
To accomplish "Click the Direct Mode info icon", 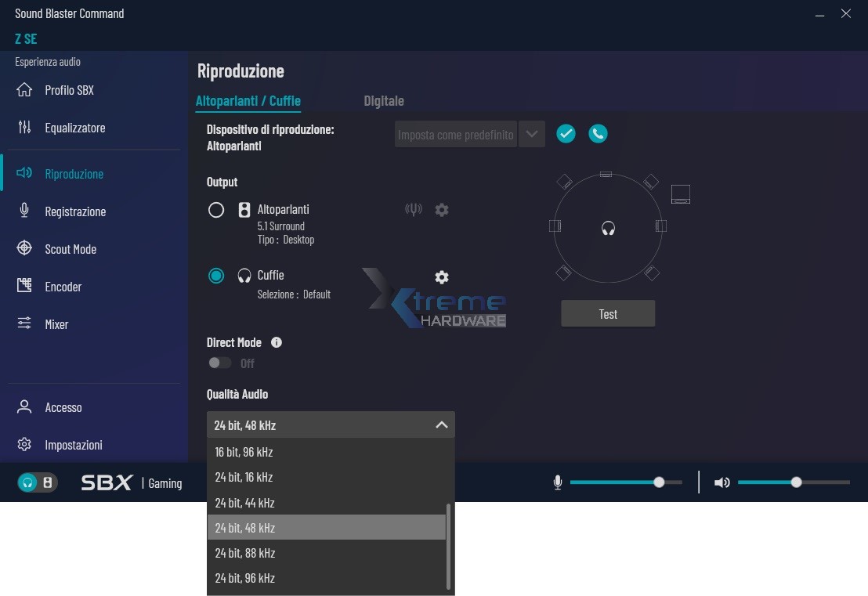I will [x=277, y=342].
